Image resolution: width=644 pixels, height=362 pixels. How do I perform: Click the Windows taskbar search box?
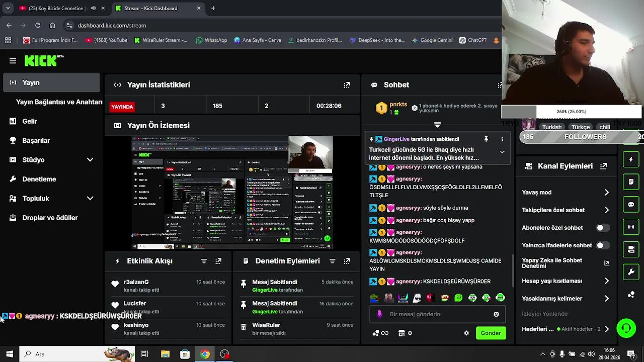(77, 354)
